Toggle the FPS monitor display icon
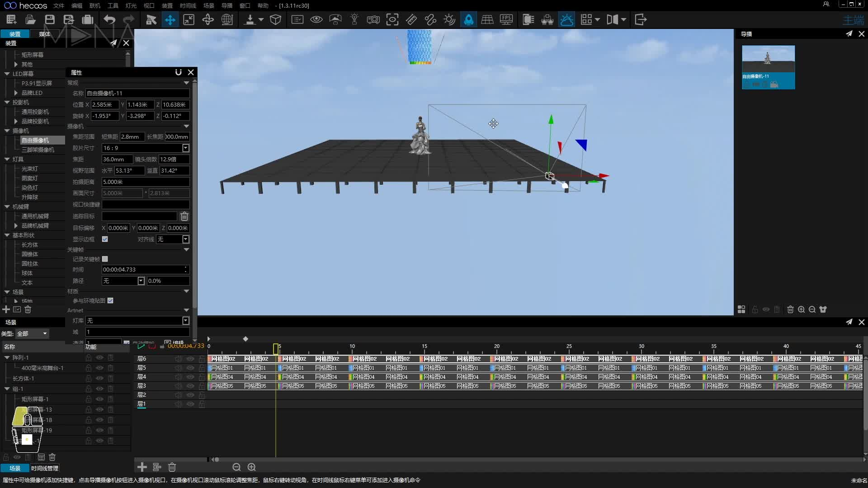Image resolution: width=868 pixels, height=488 pixels. pyautogui.click(x=506, y=19)
